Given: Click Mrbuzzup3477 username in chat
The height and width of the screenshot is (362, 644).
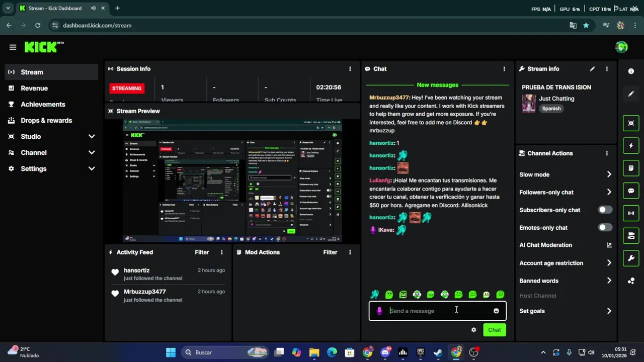Looking at the screenshot, I should click(x=389, y=98).
